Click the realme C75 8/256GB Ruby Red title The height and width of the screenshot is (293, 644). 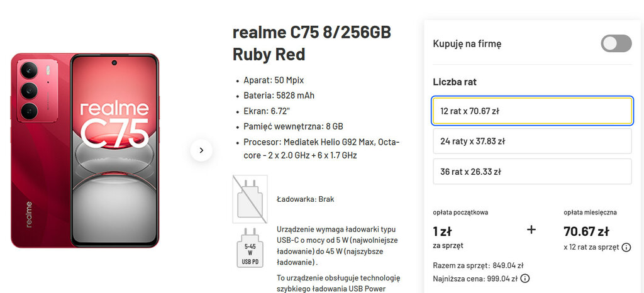(x=312, y=43)
